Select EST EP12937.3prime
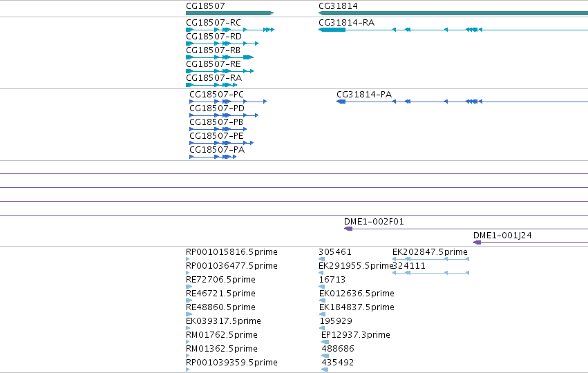Screen dimensions: 588x373 [356, 335]
